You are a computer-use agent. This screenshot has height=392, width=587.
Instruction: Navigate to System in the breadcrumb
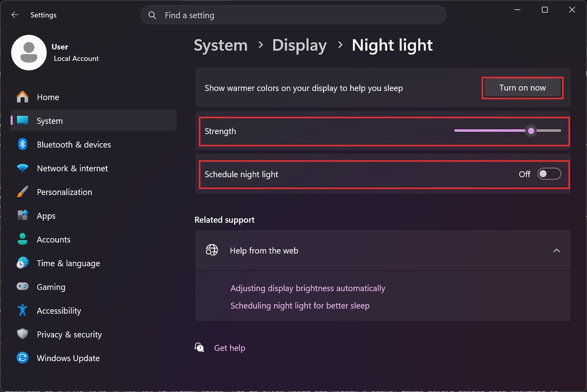[x=221, y=45]
